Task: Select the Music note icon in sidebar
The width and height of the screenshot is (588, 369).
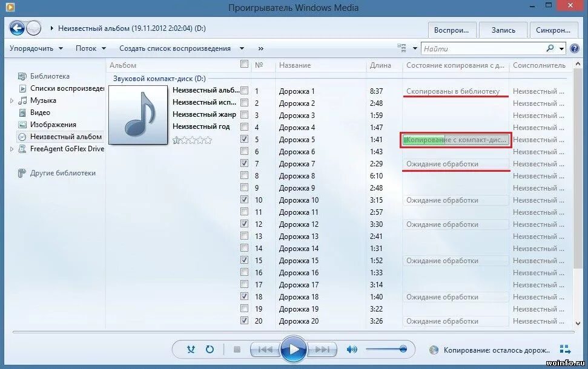Action: 22,100
